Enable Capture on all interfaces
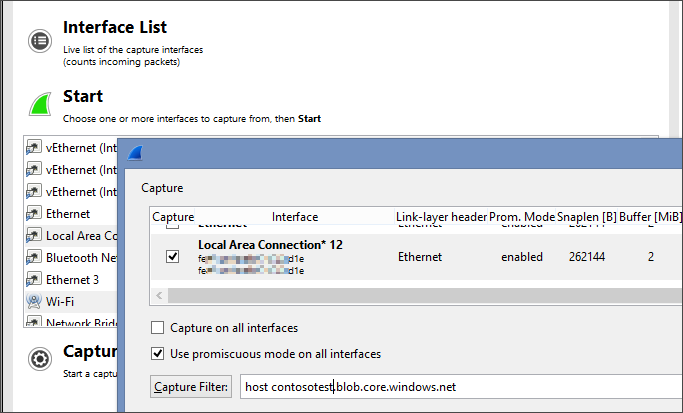Screen dimensions: 683x413 (x=158, y=328)
